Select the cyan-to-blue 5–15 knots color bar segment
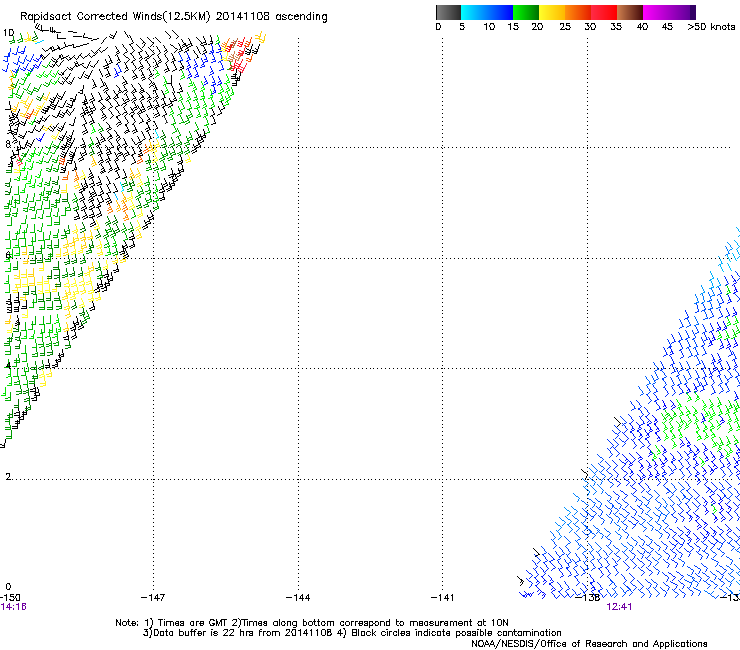 (487, 12)
